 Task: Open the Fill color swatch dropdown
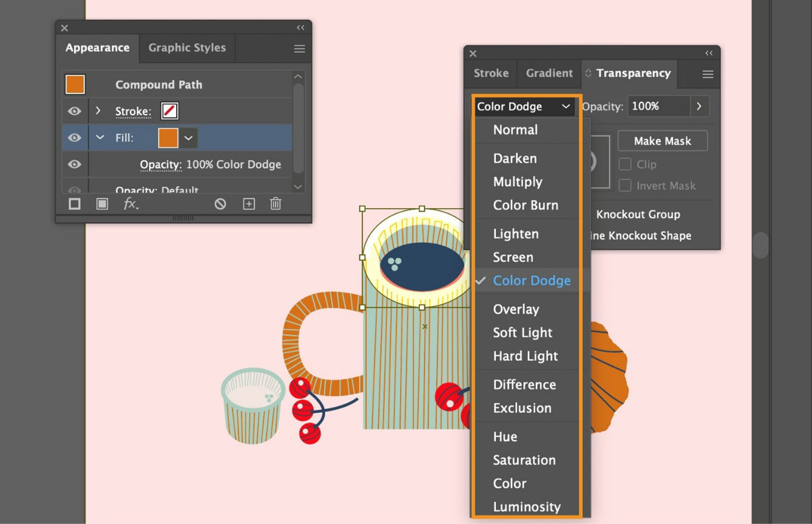188,138
